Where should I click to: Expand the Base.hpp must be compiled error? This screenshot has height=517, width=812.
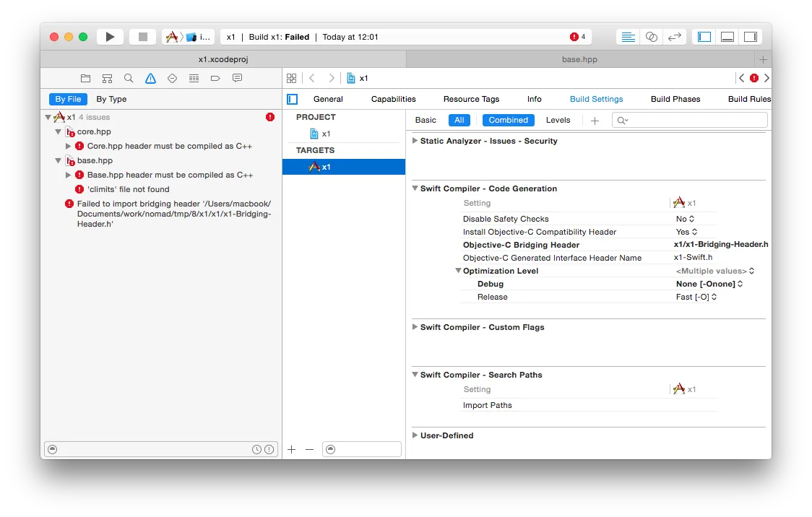(x=68, y=175)
